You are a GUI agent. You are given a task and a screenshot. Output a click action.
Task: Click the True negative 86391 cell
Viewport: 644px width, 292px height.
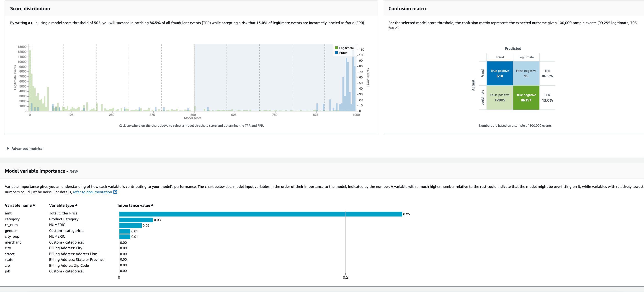pos(526,98)
